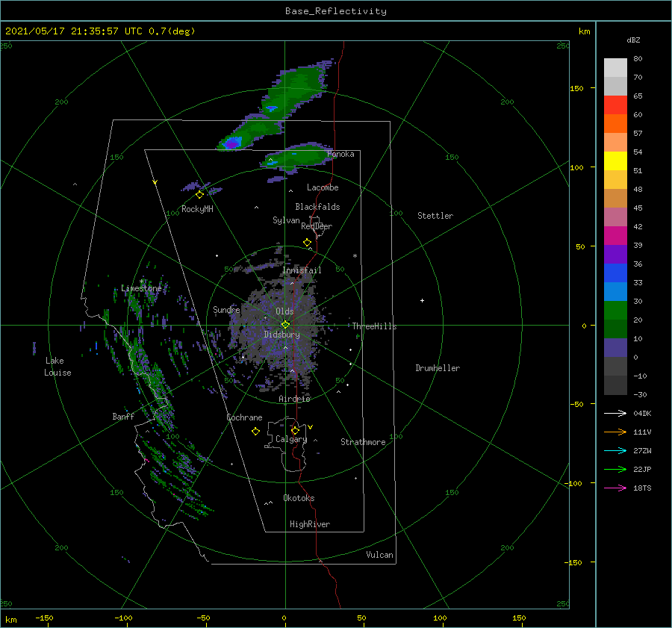The image size is (672, 628).
Task: Click the Sundre city label
Action: click(226, 309)
